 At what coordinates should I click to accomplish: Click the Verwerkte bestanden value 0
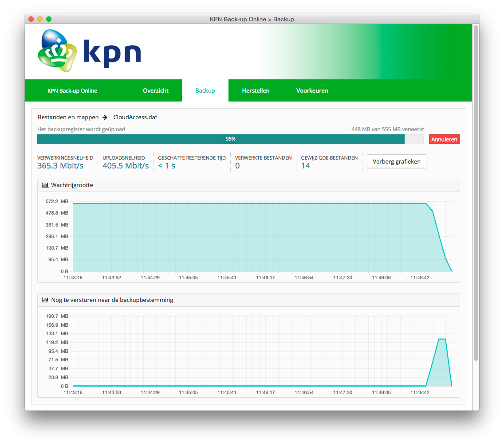[237, 166]
